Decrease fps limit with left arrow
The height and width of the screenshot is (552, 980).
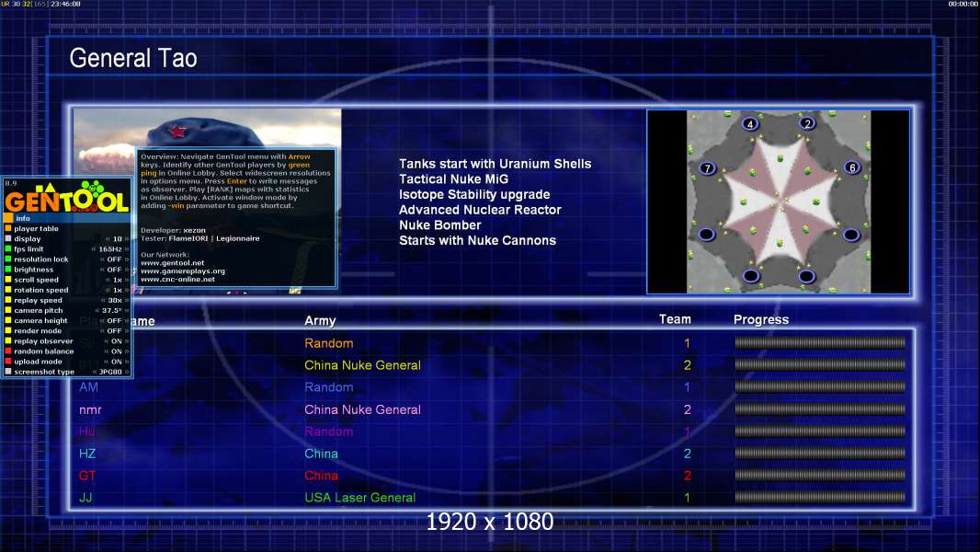[x=94, y=248]
